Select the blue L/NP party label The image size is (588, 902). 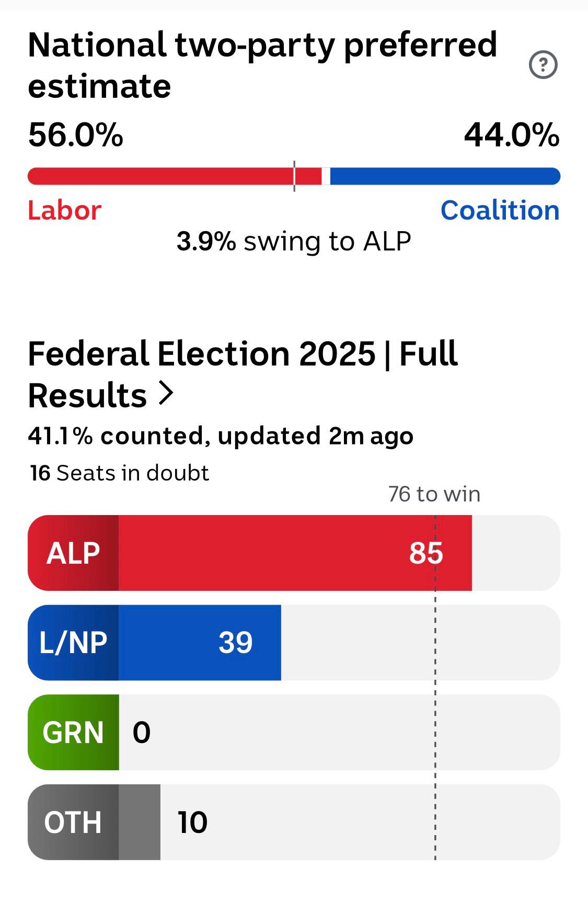(73, 643)
